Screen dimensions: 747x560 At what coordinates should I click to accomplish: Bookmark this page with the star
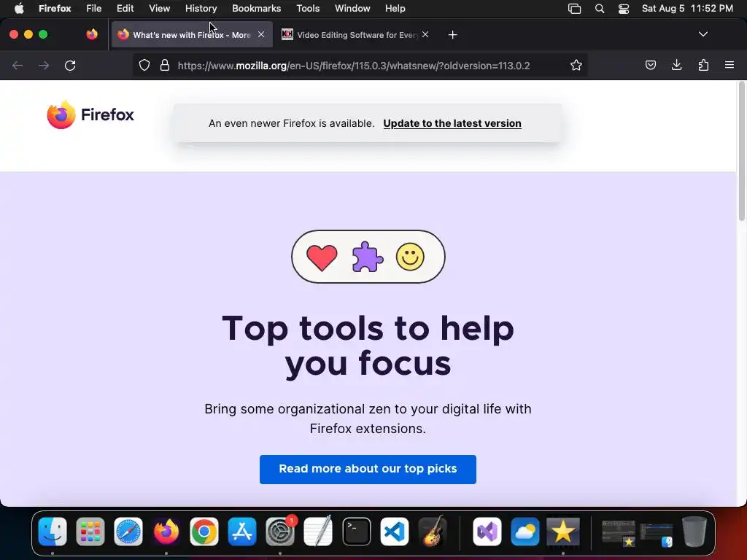tap(576, 65)
